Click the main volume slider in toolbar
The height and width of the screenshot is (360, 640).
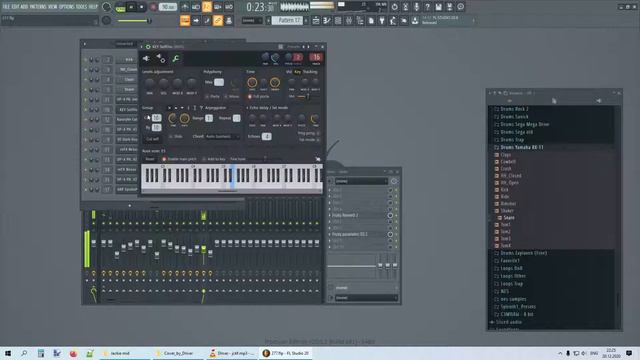134,20
